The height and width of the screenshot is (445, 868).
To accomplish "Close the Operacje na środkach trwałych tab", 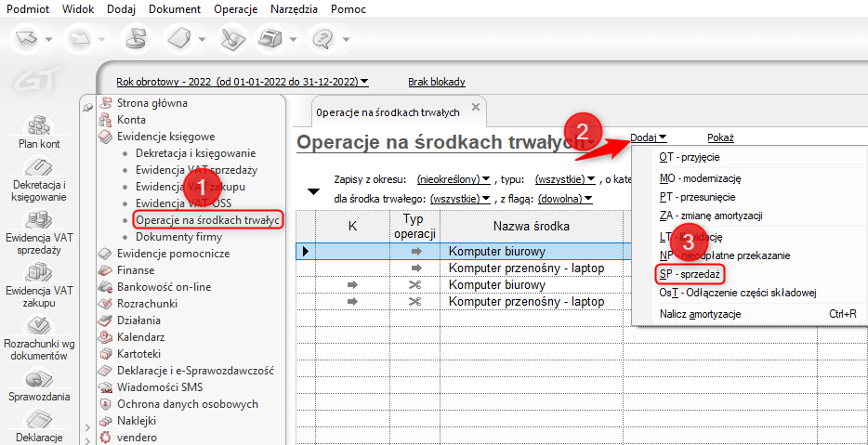I will (475, 108).
